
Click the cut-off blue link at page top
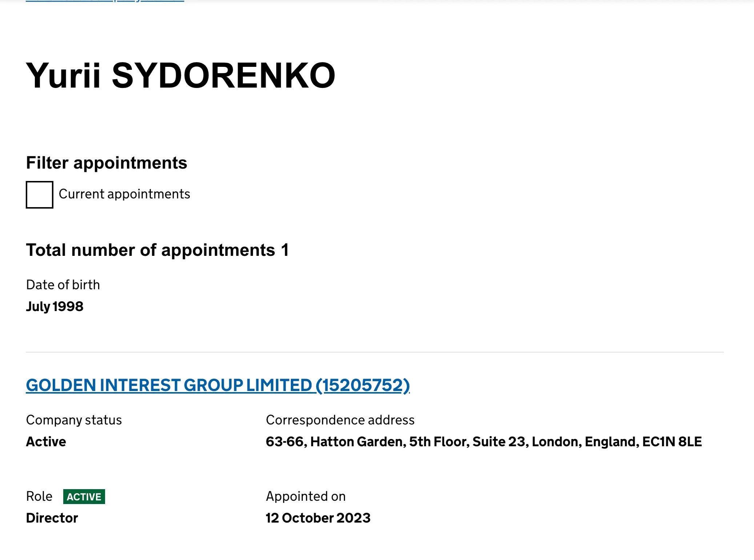[105, 1]
